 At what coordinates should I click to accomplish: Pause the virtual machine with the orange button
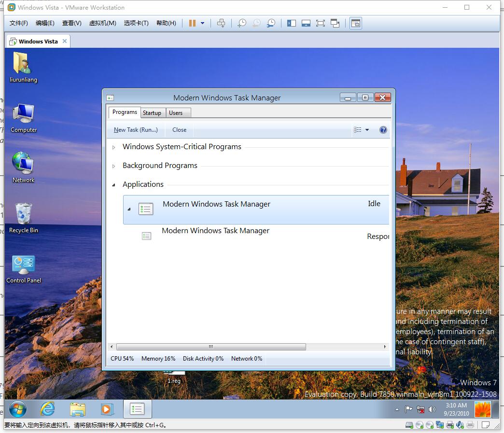(x=192, y=23)
